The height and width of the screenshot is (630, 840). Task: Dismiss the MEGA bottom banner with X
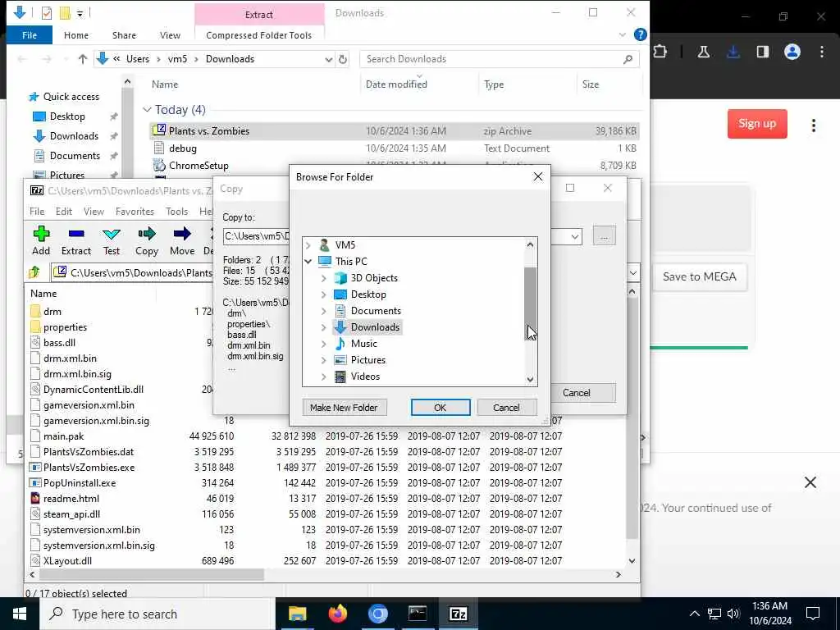pyautogui.click(x=810, y=482)
